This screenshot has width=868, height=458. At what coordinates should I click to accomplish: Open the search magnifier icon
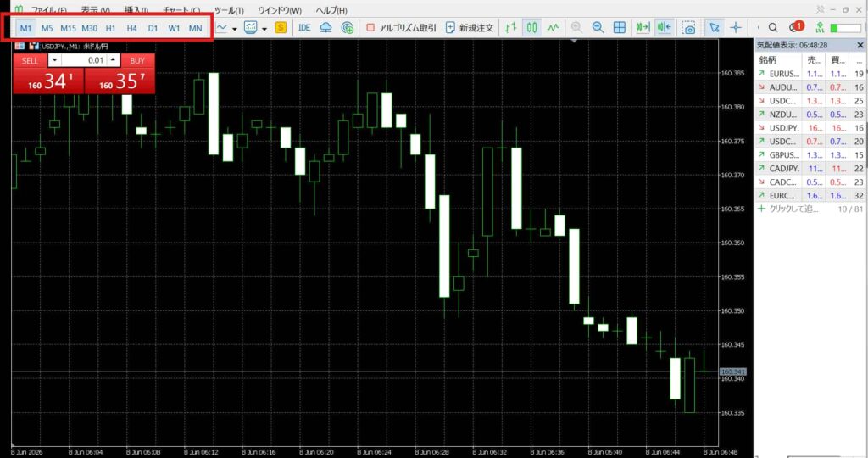click(x=773, y=27)
